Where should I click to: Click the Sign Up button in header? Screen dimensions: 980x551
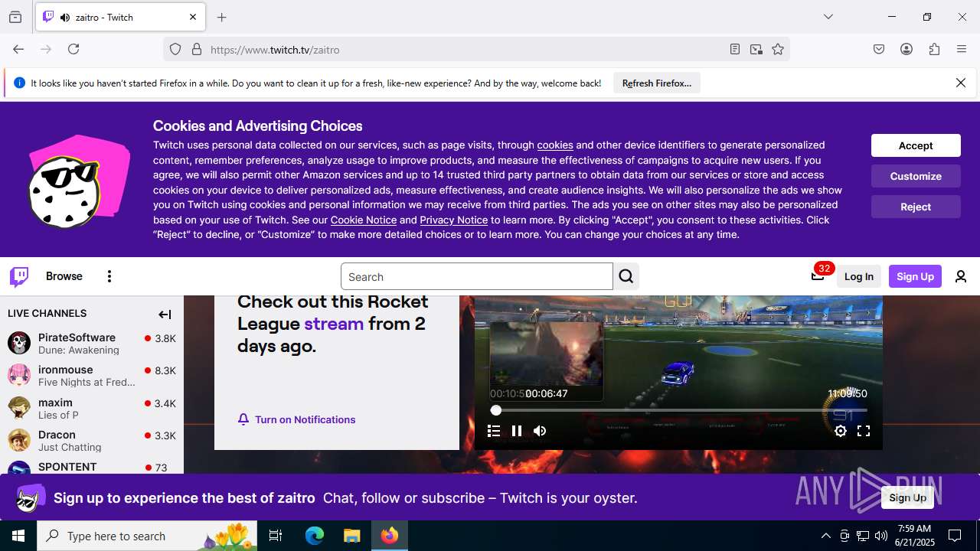915,276
